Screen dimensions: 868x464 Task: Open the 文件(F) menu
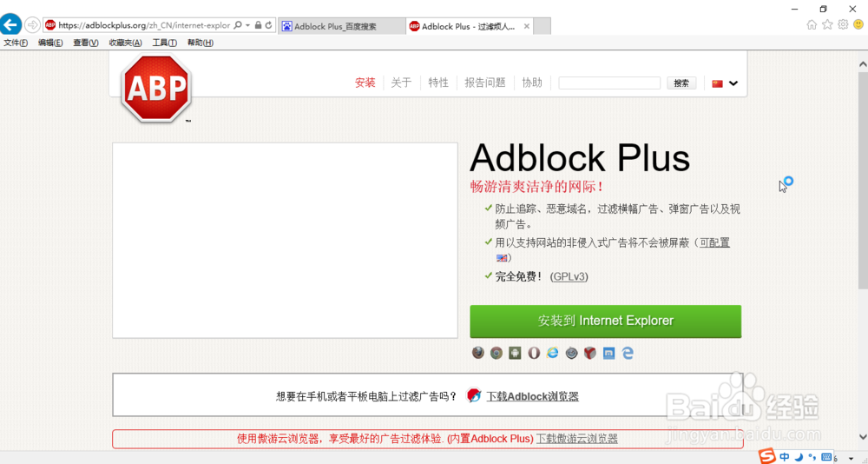[x=16, y=43]
